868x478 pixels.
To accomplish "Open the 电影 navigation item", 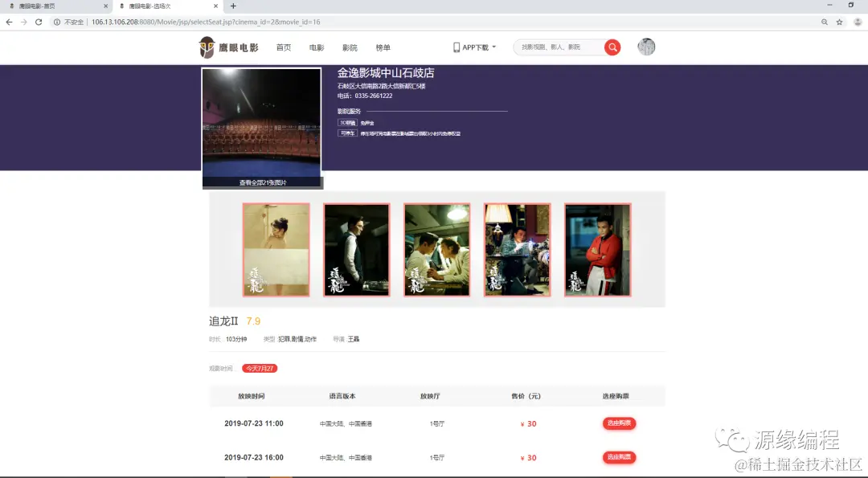I will 317,47.
